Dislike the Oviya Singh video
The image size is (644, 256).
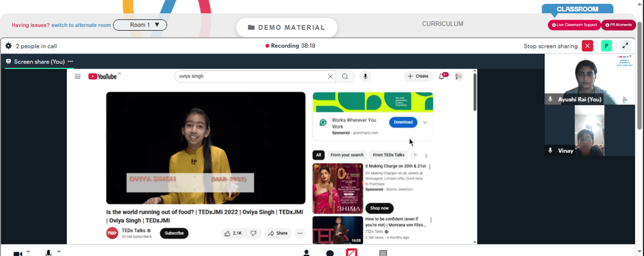point(254,233)
